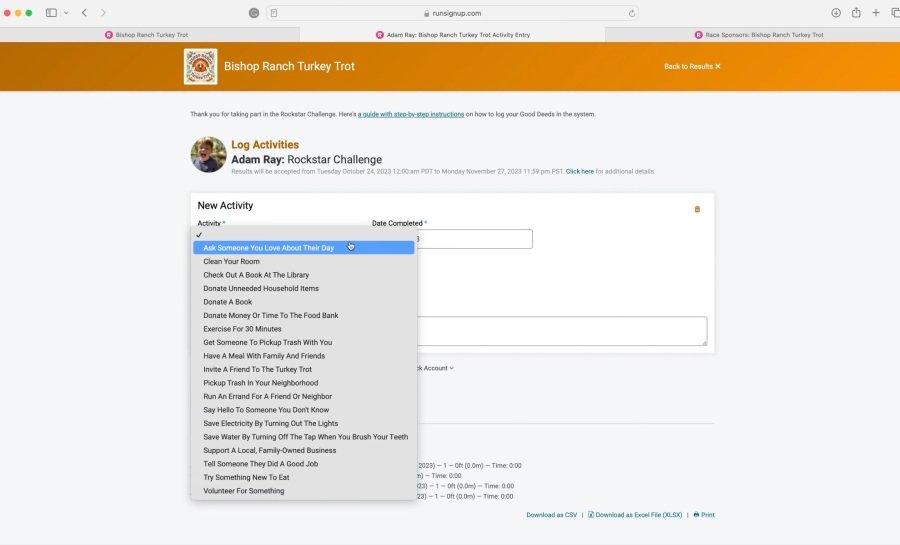900x545 pixels.
Task: Click the Bishop Ranch Turkey Trot logo
Action: coord(200,67)
